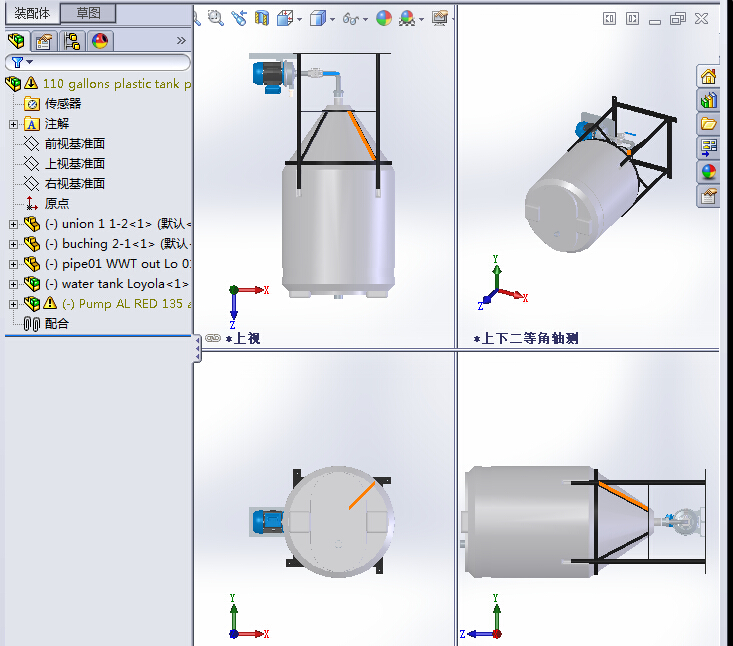This screenshot has width=733, height=646.
Task: Collapse the feature tree panel via splitter arrows
Action: [x=198, y=348]
